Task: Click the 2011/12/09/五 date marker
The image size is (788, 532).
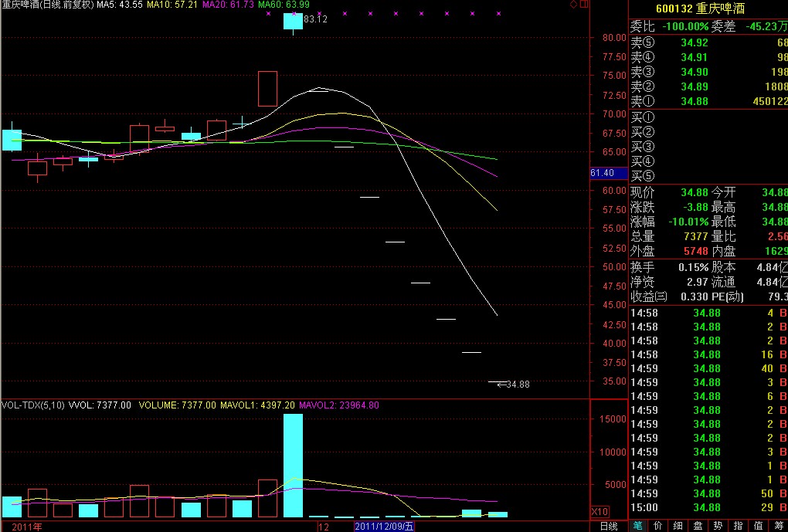Action: coord(385,526)
